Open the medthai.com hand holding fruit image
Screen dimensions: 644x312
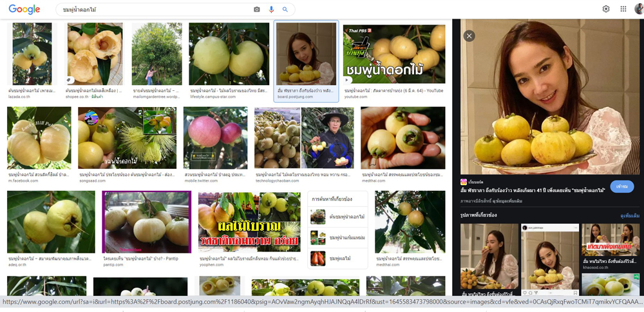coord(403,138)
